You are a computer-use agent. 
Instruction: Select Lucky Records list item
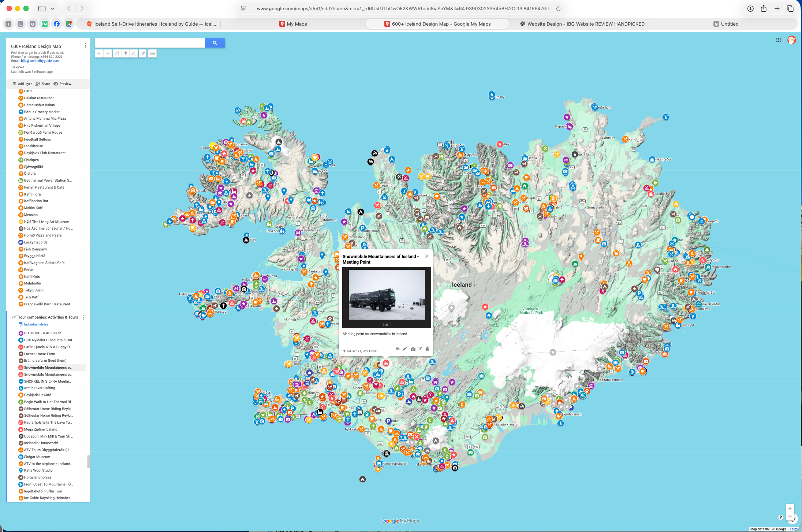(x=36, y=242)
